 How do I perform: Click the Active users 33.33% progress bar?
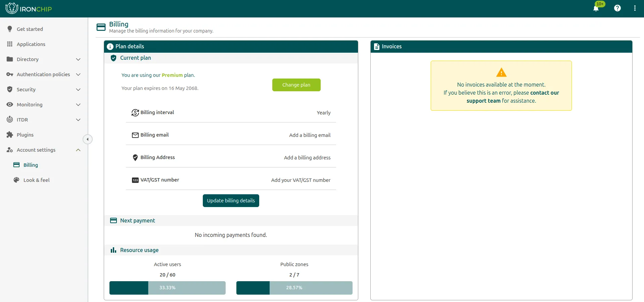pos(168,288)
